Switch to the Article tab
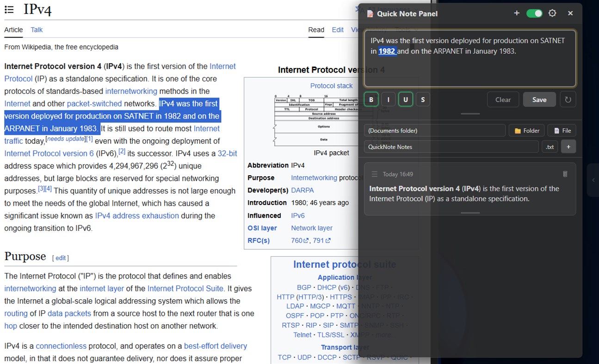 tap(13, 30)
